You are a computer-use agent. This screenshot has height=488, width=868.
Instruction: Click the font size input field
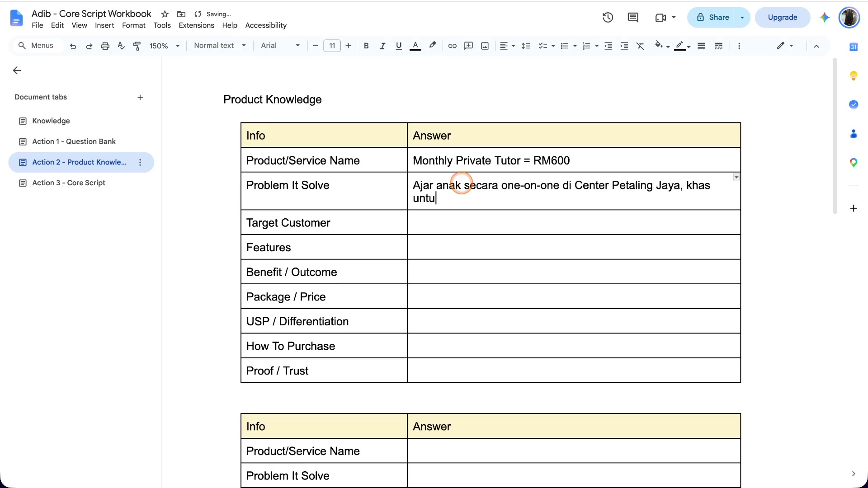pyautogui.click(x=332, y=46)
